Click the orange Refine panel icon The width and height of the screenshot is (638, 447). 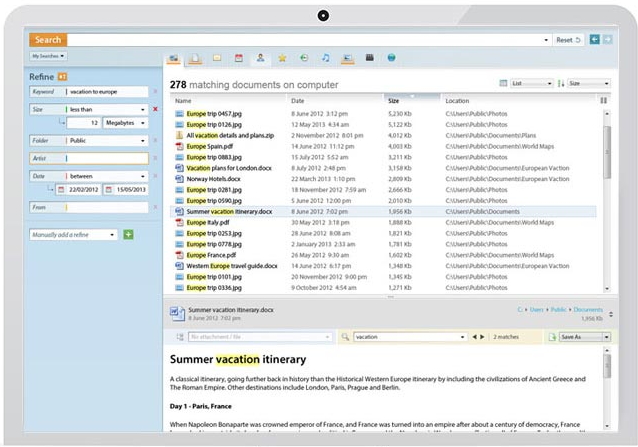pyautogui.click(x=62, y=76)
